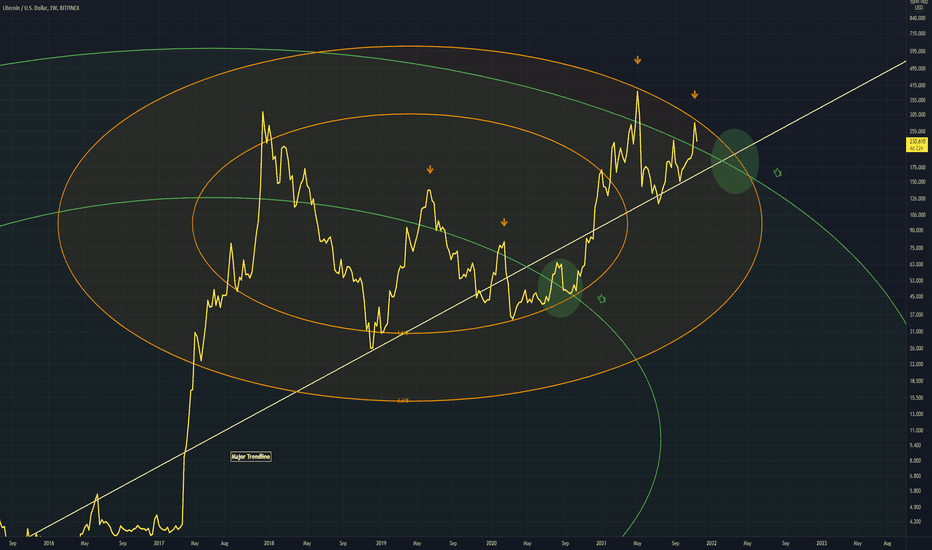
Task: Click the 2017 label on the time axis
Action: (x=159, y=543)
